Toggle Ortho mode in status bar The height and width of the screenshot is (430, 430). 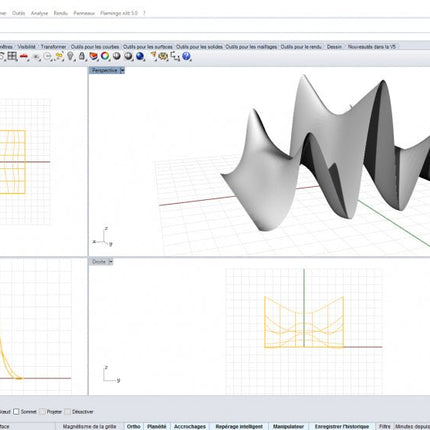coord(133,426)
